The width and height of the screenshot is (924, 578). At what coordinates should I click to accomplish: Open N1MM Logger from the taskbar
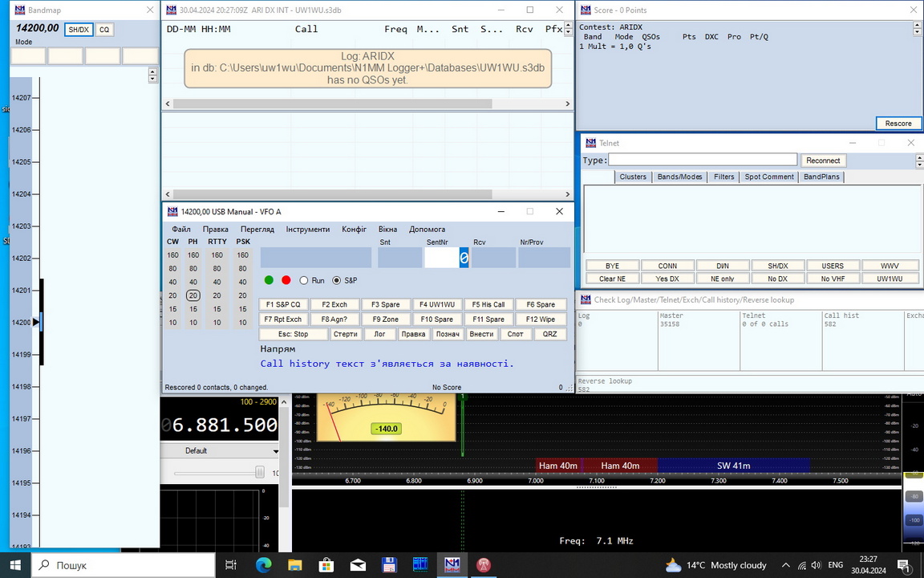[x=452, y=565]
